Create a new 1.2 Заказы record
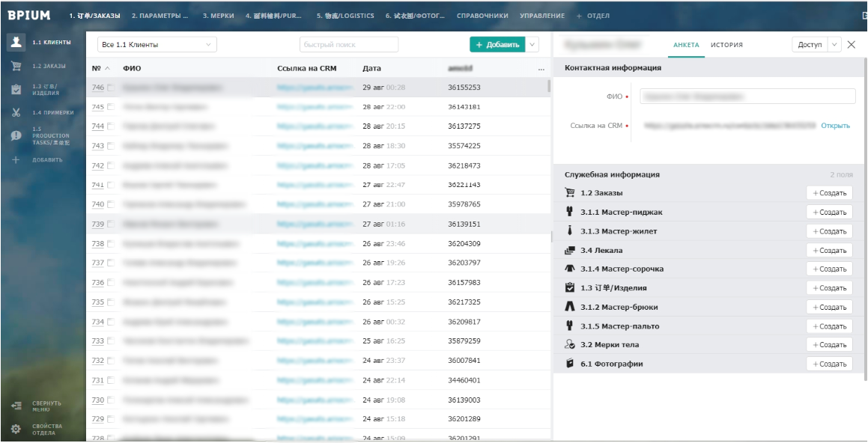The height and width of the screenshot is (443, 868). (x=829, y=193)
